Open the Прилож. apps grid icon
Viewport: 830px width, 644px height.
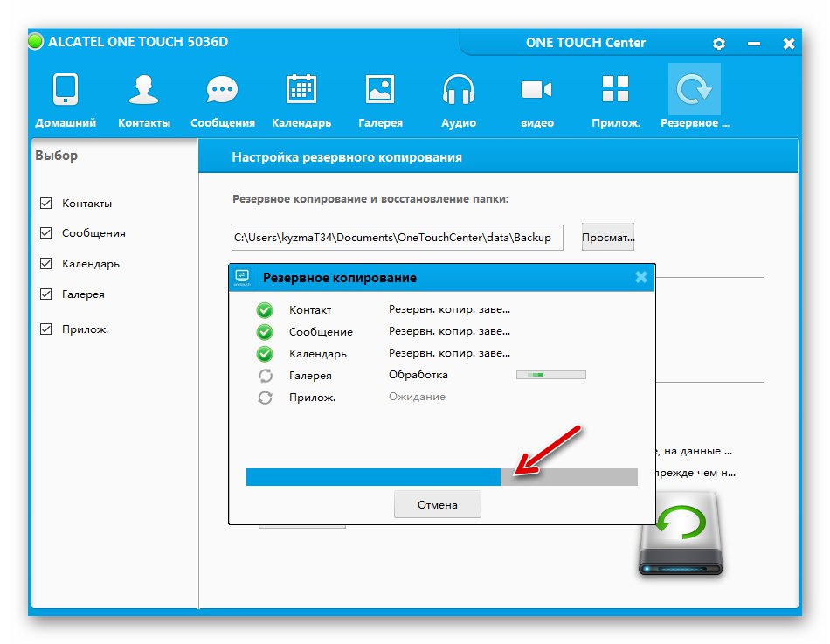point(615,88)
